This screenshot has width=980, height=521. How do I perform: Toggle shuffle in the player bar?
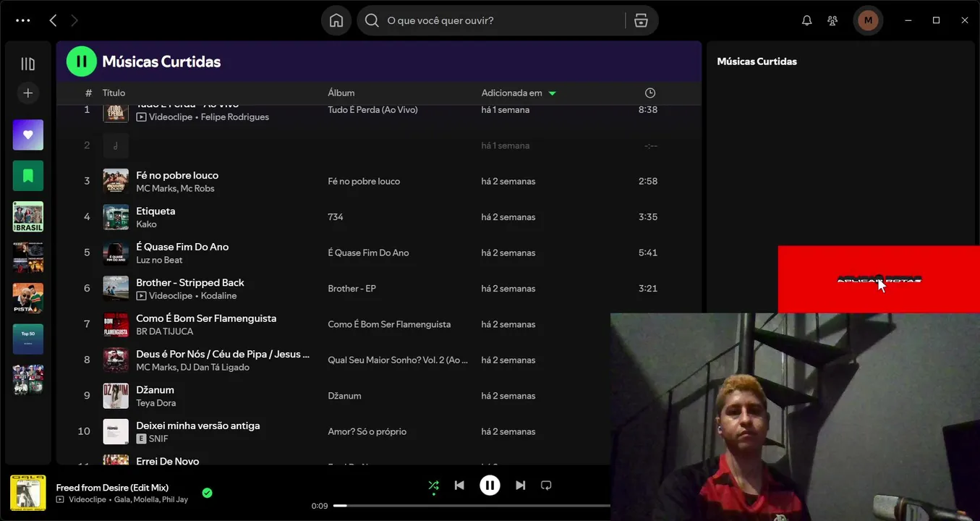433,486
